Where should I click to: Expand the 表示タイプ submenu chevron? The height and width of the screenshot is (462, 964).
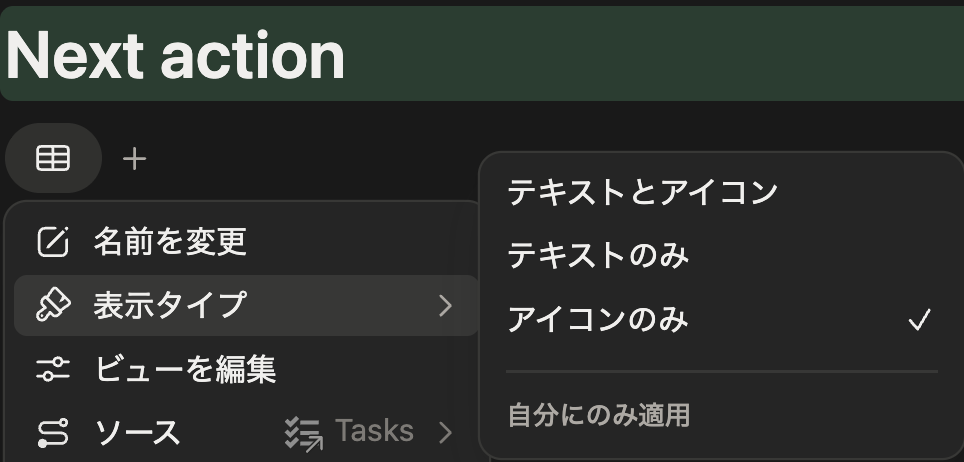tap(445, 305)
